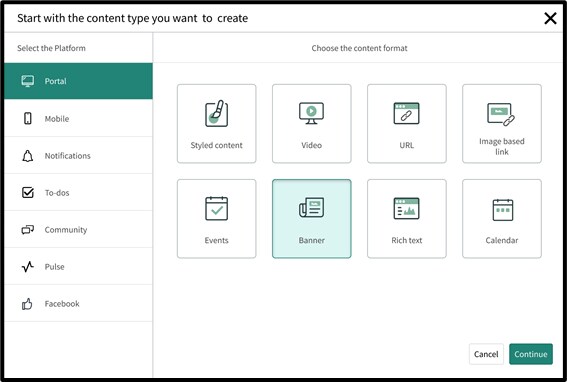
Task: Click the 'Select the Platform' heading
Action: tap(51, 48)
